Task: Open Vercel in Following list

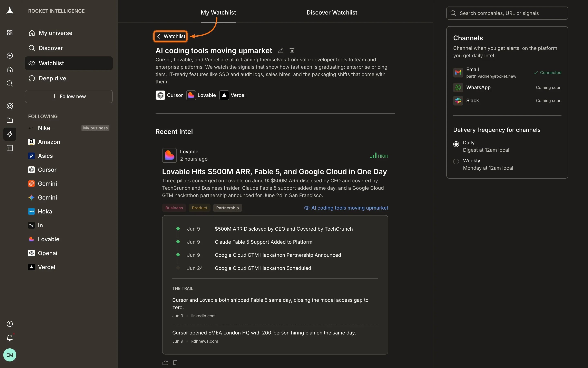Action: pos(69,267)
